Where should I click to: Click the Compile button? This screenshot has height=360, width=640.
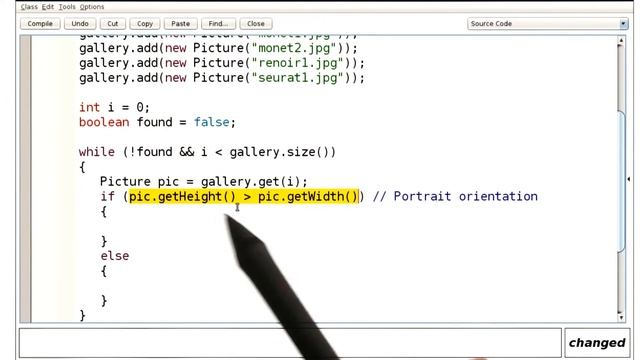[x=40, y=24]
